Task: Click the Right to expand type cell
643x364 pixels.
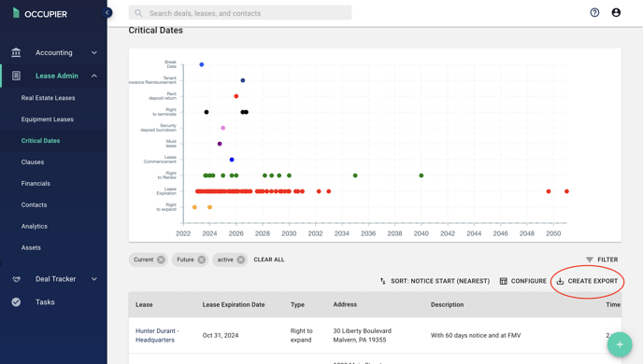Action: [301, 335]
